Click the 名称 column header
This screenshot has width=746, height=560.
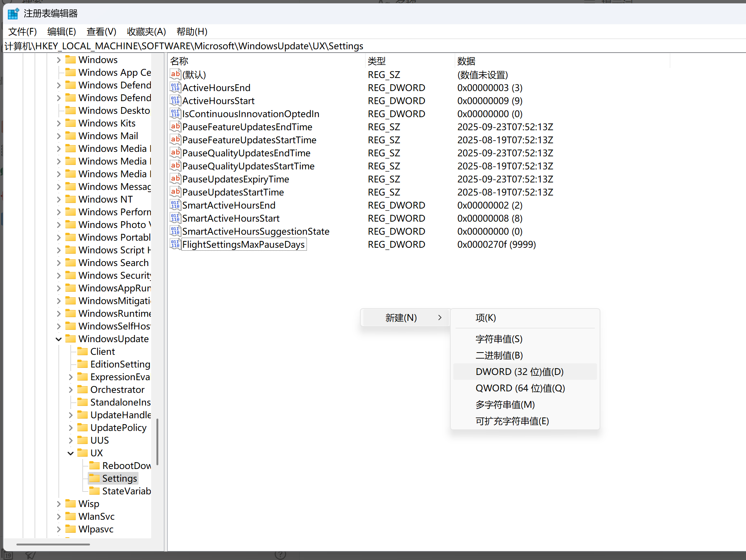[x=266, y=61]
